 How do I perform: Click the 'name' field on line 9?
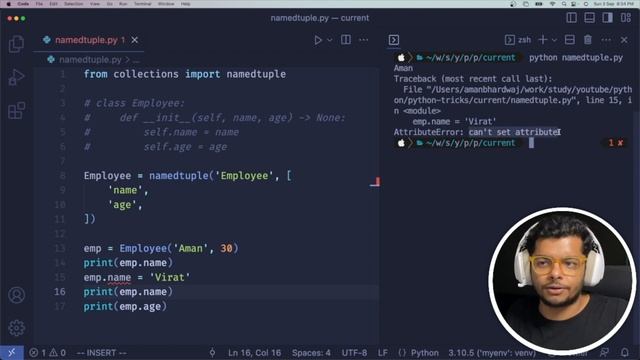pyautogui.click(x=125, y=190)
